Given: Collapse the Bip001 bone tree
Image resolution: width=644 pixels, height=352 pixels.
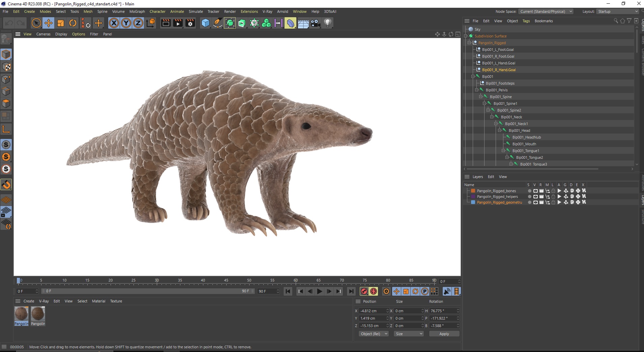Looking at the screenshot, I should coord(473,77).
